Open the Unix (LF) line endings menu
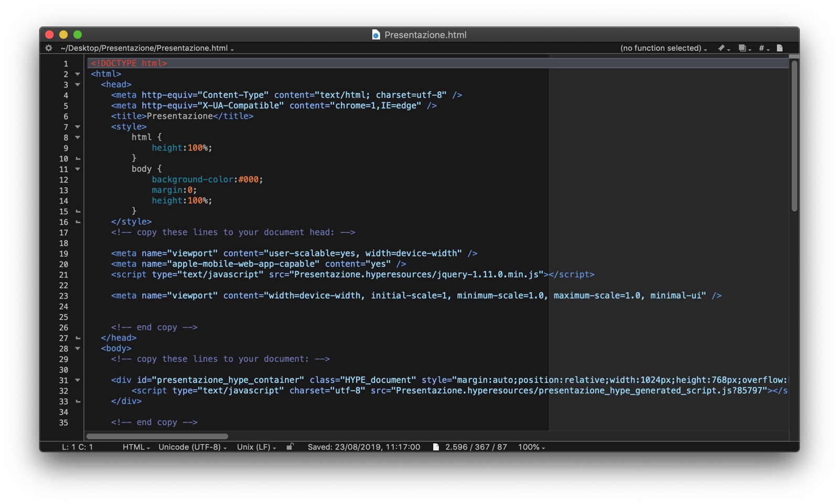 click(x=256, y=447)
